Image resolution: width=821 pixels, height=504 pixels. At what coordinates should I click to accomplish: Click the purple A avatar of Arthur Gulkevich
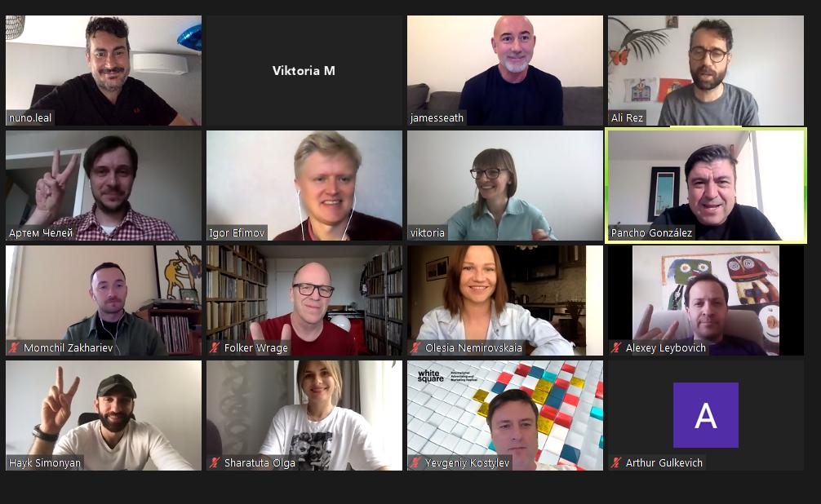tap(706, 415)
